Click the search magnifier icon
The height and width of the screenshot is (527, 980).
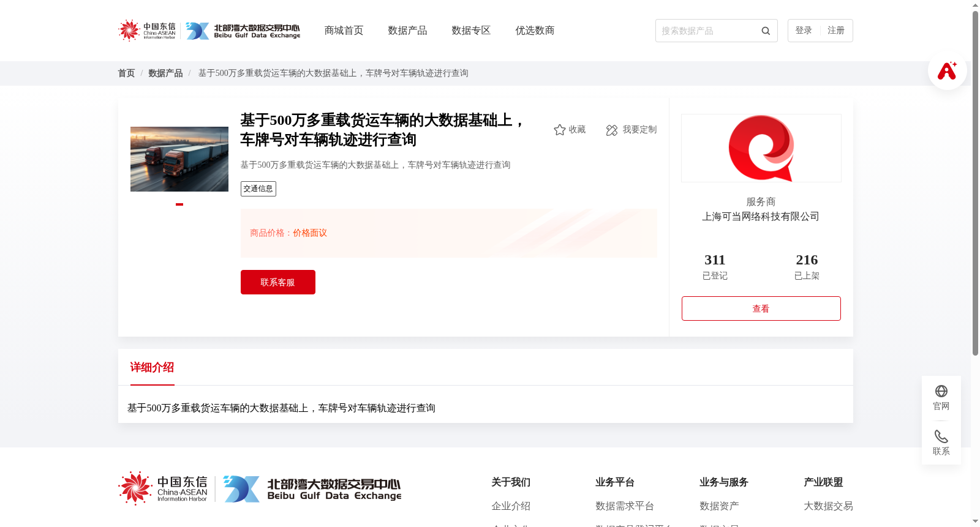(x=766, y=31)
